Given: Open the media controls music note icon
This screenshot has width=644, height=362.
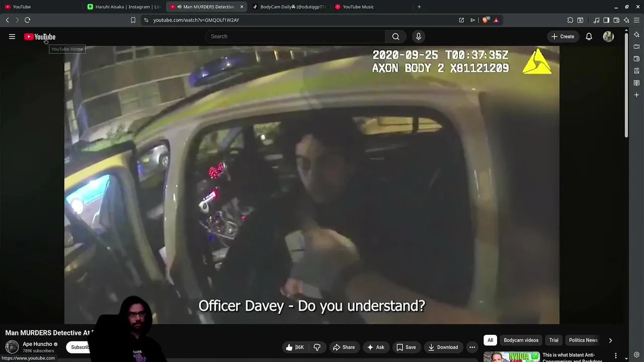Looking at the screenshot, I should pos(596,20).
